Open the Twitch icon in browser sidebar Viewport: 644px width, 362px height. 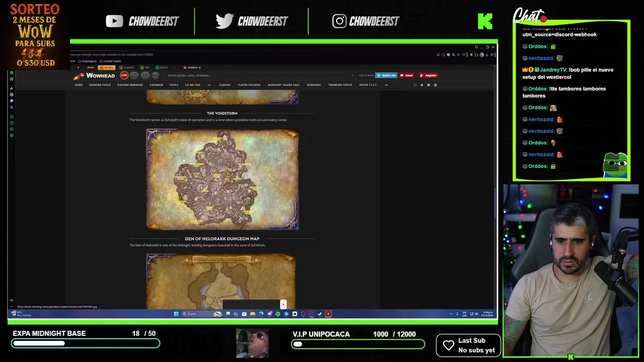(12, 101)
